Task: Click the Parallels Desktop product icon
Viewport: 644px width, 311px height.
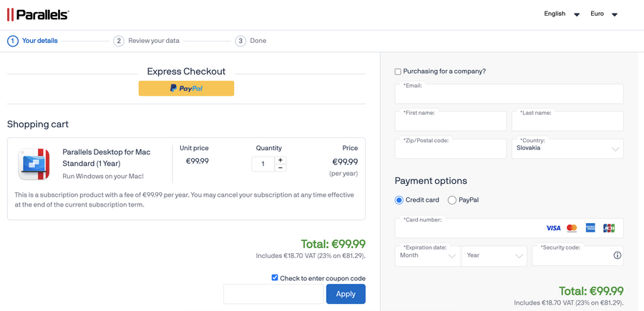Action: 34,164
